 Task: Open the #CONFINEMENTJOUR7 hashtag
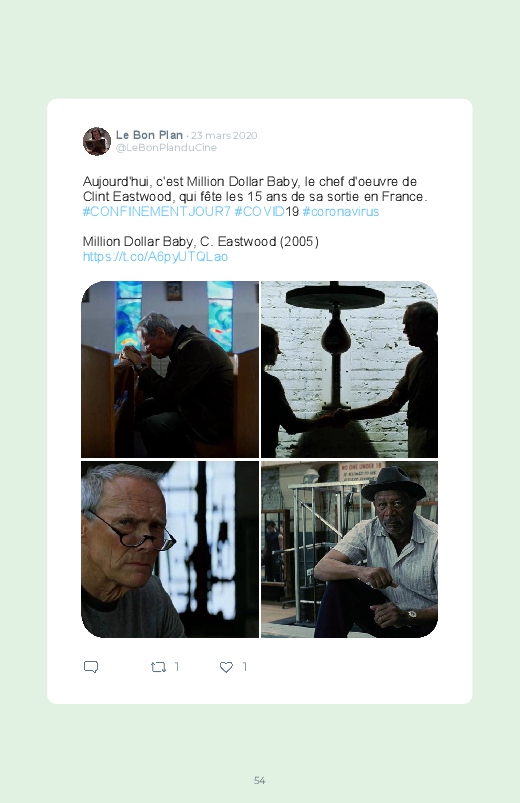coord(157,212)
